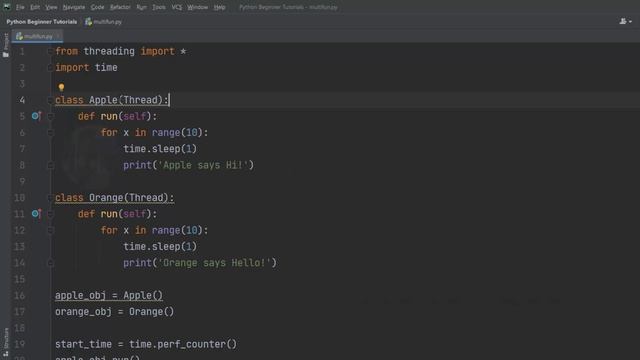The image size is (640, 360).
Task: Collapse the for loop fold on line 12
Action: point(50,230)
